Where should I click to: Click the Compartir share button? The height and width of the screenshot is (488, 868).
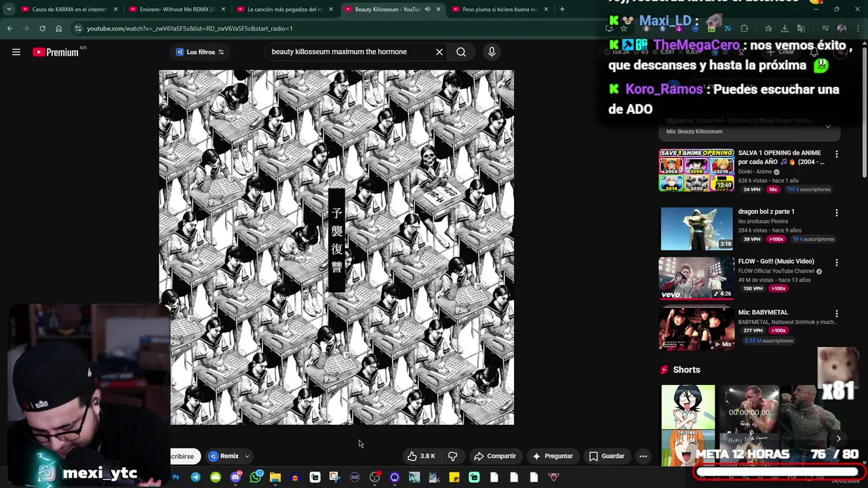(495, 456)
